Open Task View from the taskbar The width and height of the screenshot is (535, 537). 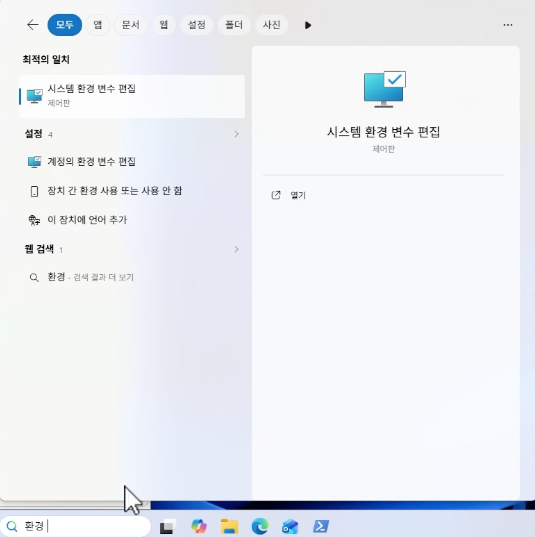tap(168, 526)
